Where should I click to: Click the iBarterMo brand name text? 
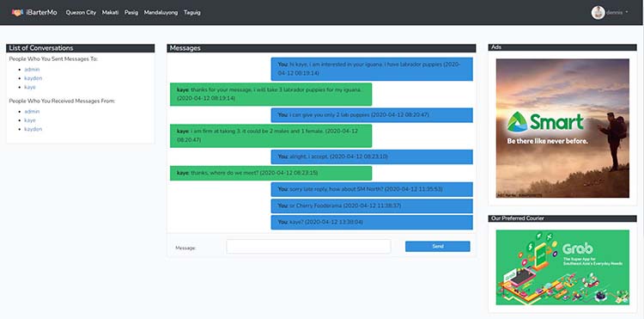click(x=41, y=13)
